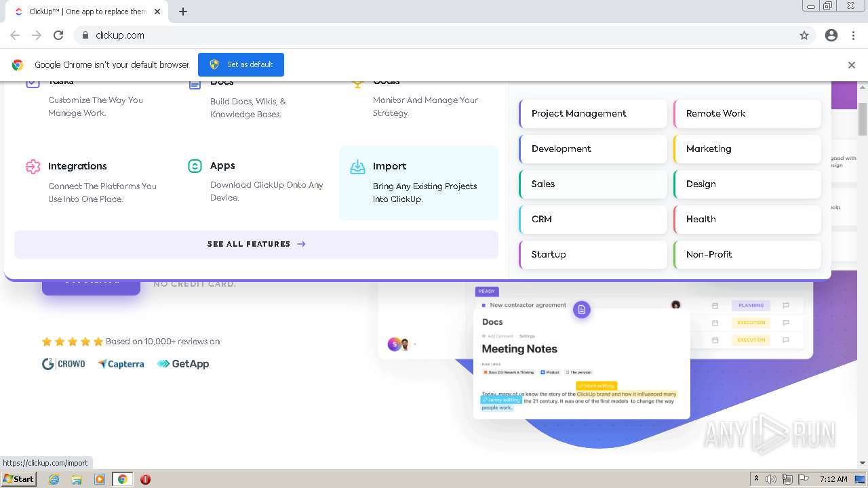This screenshot has width=868, height=488.
Task: Click the Apps download icon
Action: 195,166
